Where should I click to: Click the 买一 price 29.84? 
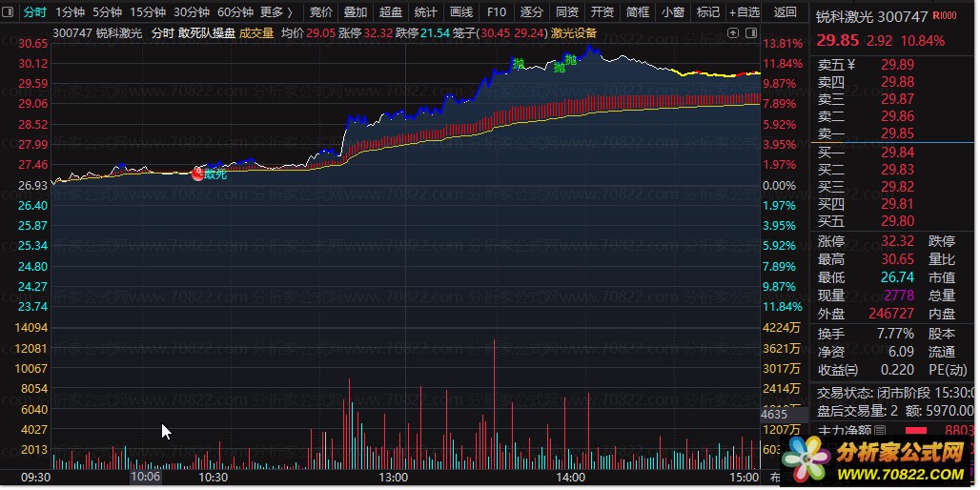pos(897,153)
